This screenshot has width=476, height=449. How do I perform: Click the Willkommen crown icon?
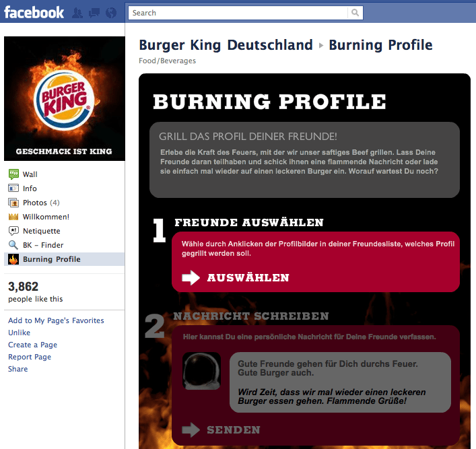pyautogui.click(x=13, y=217)
